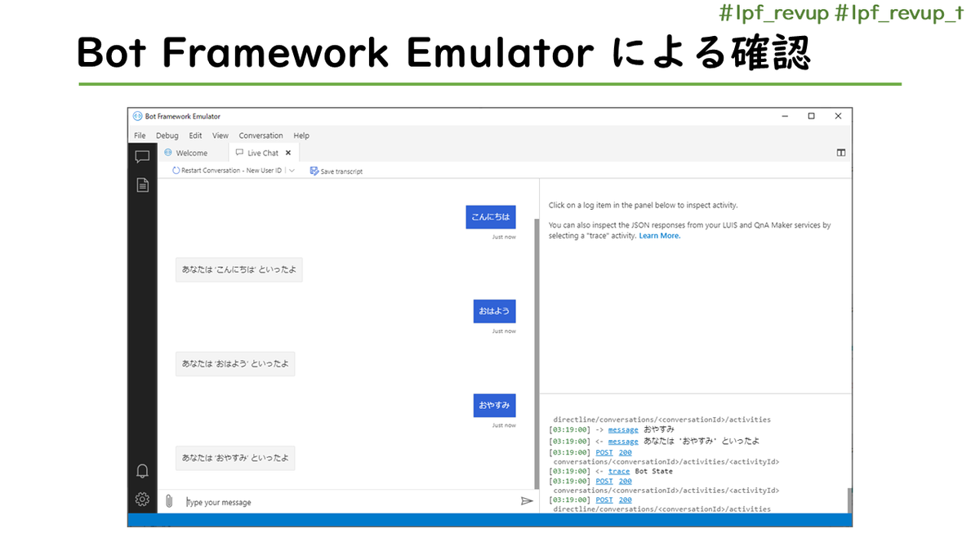Inspect the outgoing message link for おやすみ

pyautogui.click(x=623, y=429)
